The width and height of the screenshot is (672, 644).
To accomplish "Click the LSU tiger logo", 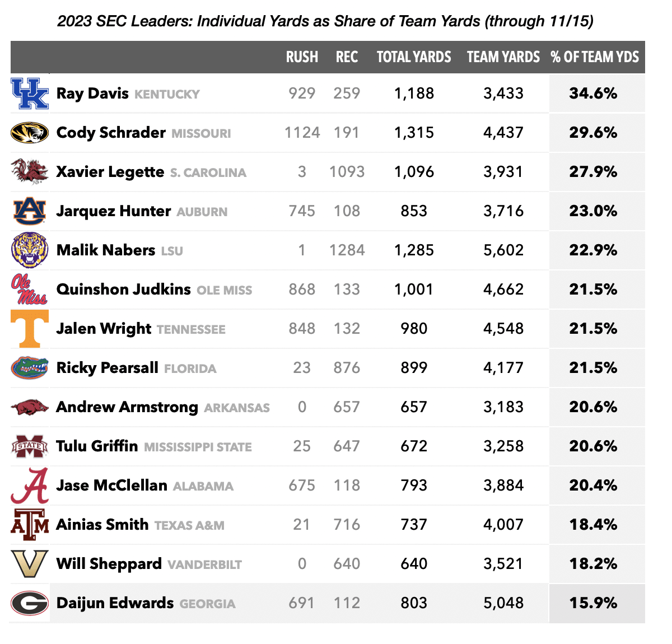I will (x=30, y=250).
